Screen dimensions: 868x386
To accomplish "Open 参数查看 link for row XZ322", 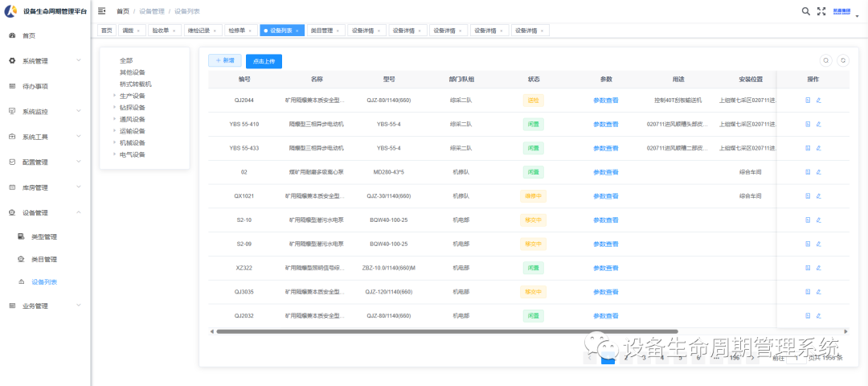I will (x=606, y=268).
